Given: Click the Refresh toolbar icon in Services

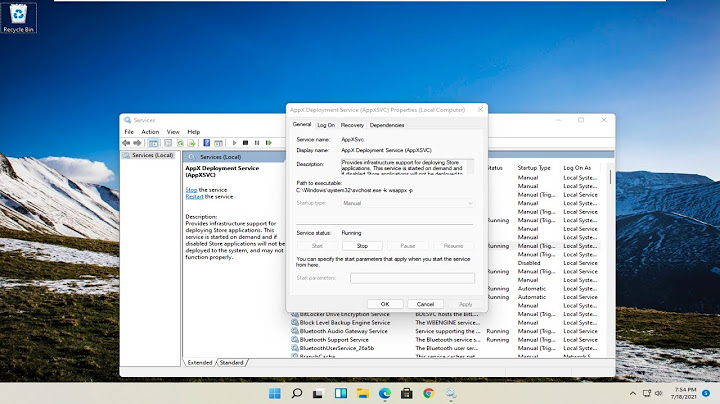Looking at the screenshot, I should [180, 143].
